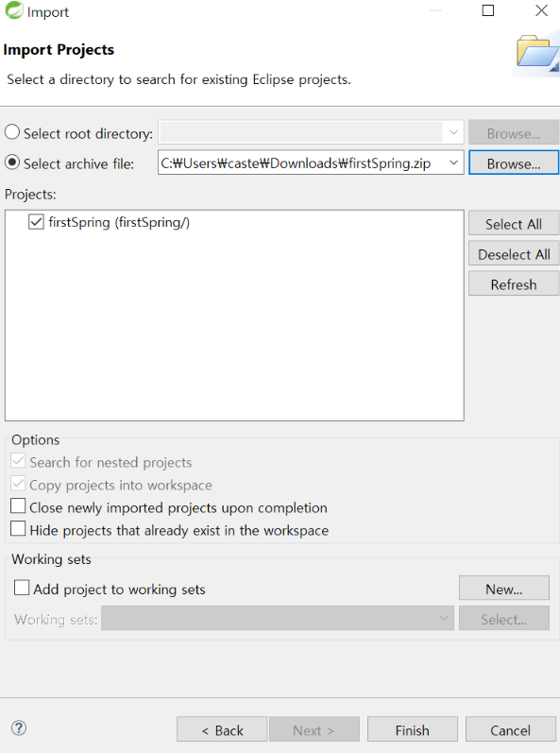Image resolution: width=560 pixels, height=753 pixels.
Task: Click the help question mark icon
Action: tap(19, 728)
